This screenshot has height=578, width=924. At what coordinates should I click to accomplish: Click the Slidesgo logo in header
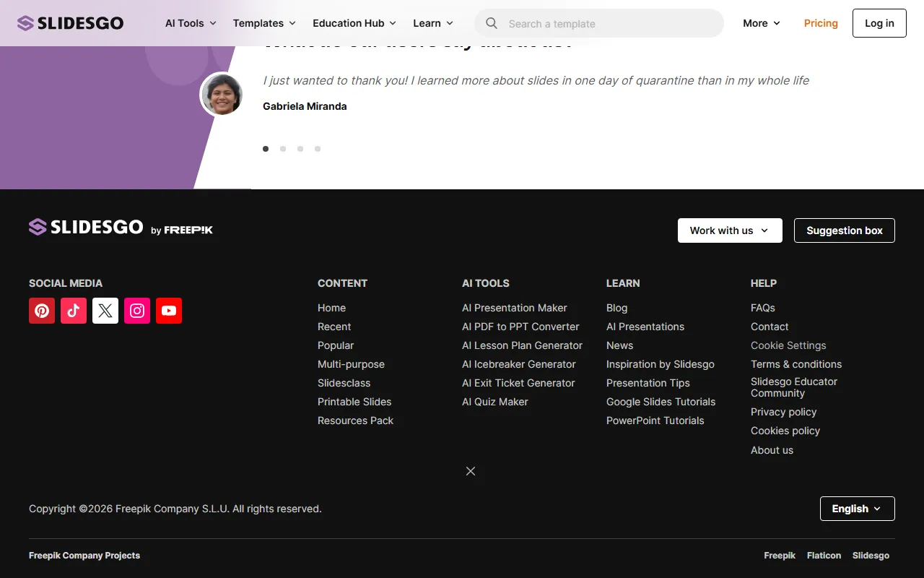pyautogui.click(x=71, y=23)
